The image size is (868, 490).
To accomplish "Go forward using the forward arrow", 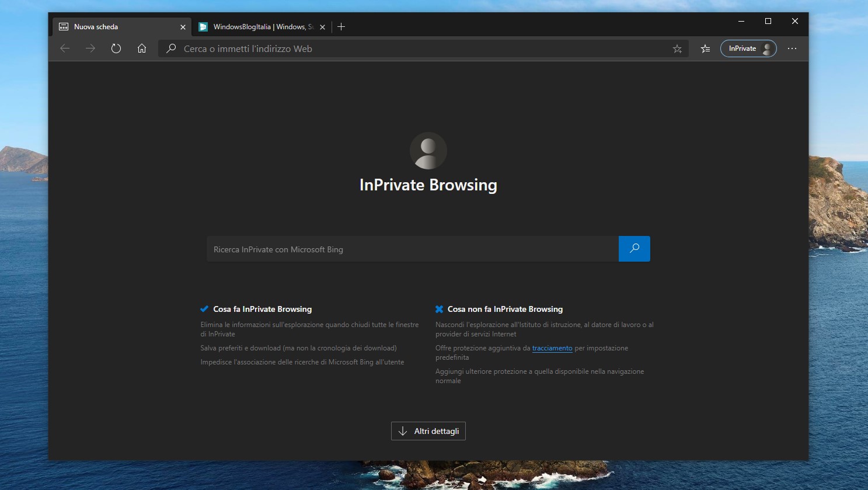I will coord(90,48).
